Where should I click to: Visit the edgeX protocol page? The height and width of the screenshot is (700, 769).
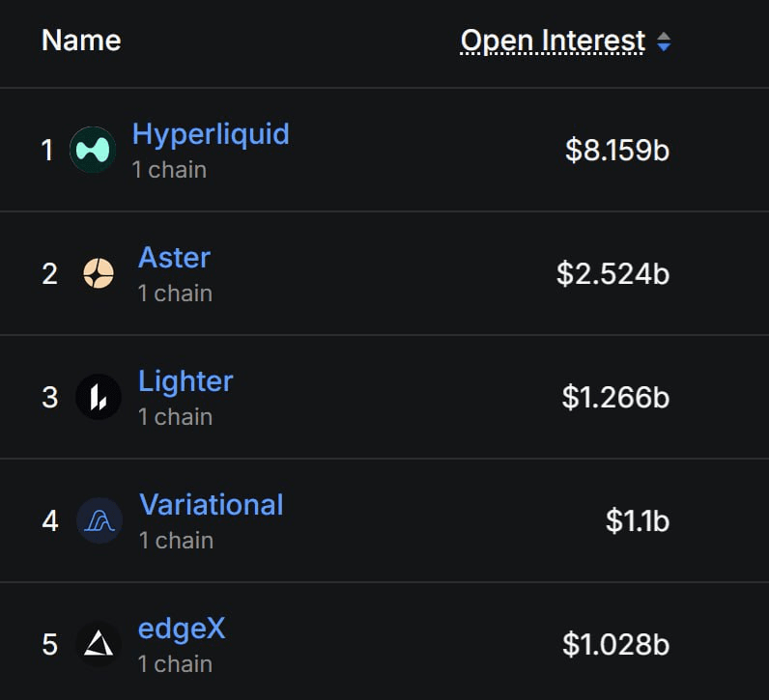(x=182, y=629)
